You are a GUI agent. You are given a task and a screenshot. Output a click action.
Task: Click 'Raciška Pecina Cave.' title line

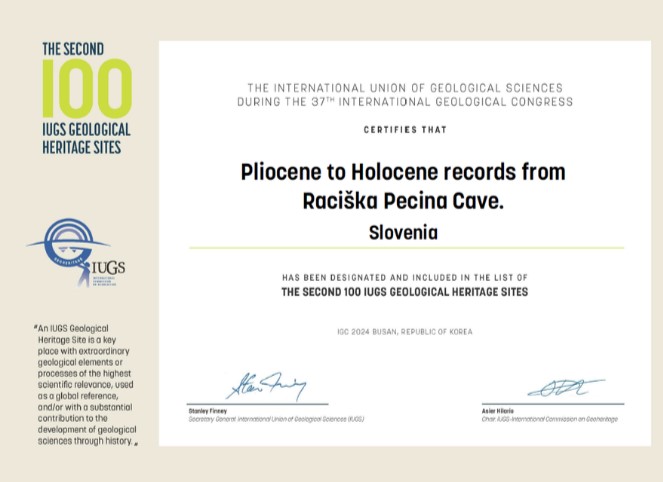pyautogui.click(x=403, y=201)
